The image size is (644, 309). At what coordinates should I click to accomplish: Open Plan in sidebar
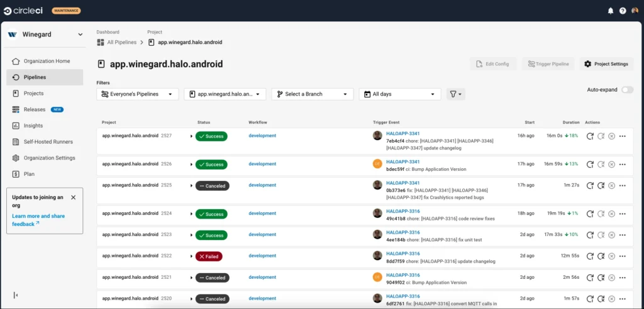45,174
